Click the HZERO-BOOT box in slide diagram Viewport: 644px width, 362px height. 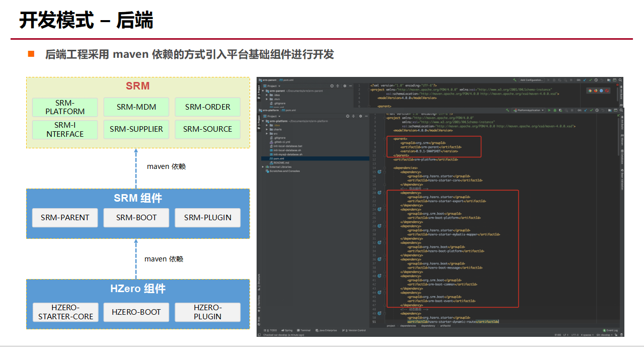pyautogui.click(x=136, y=312)
